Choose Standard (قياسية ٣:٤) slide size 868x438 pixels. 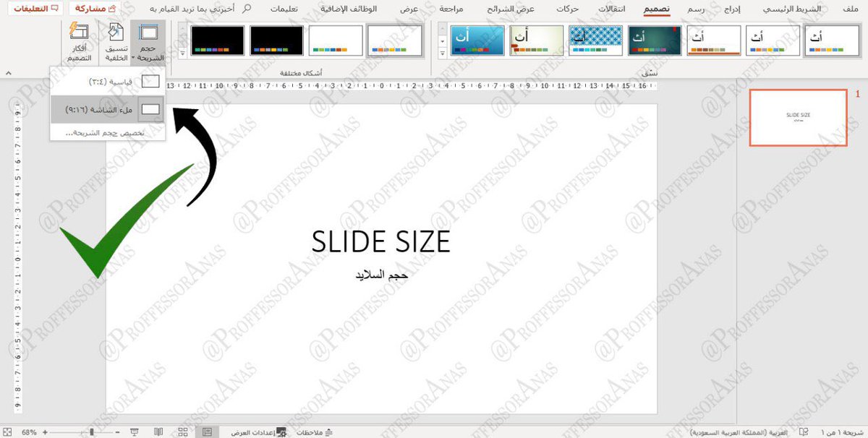point(108,81)
